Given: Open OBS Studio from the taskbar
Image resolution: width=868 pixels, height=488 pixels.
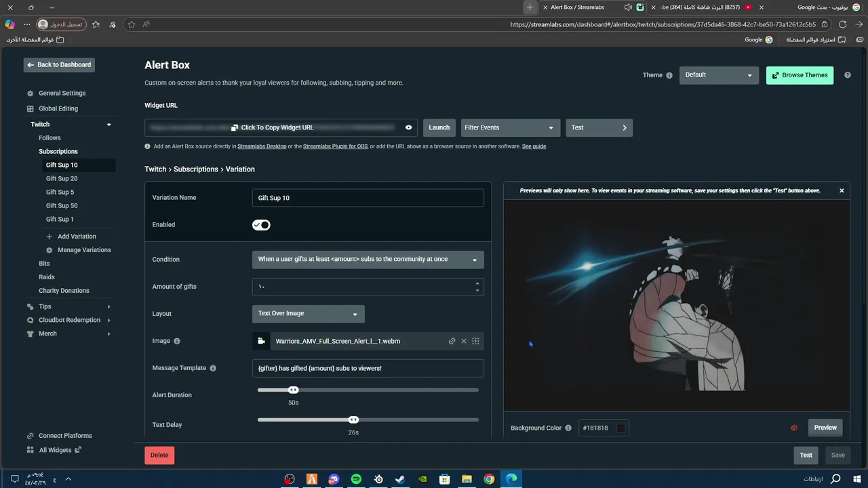Looking at the screenshot, I should tap(290, 479).
